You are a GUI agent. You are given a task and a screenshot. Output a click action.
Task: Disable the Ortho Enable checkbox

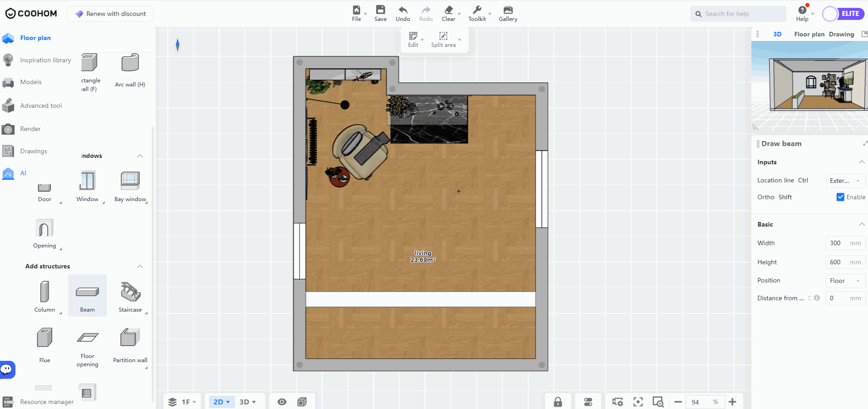[840, 197]
